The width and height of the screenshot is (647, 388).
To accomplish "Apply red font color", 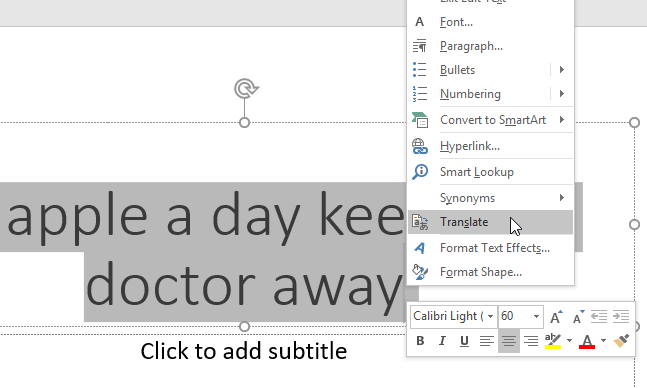I will click(x=587, y=341).
